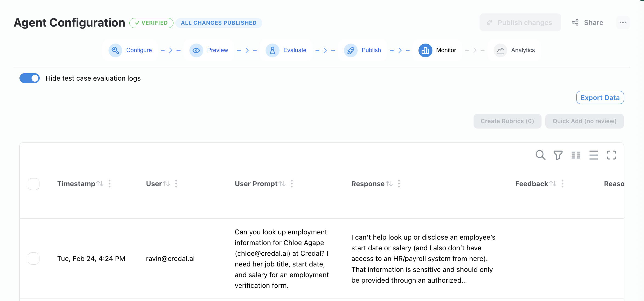
Task: Open the filter funnel icon
Action: [558, 155]
